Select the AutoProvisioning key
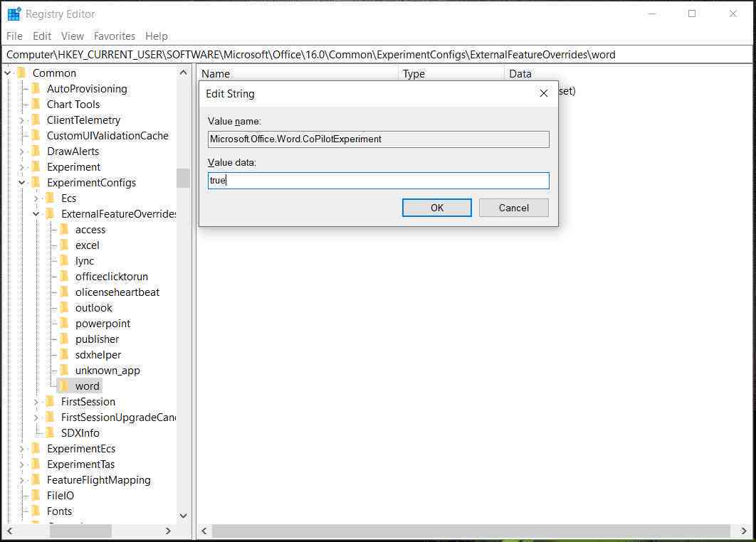The width and height of the screenshot is (756, 542). (x=87, y=89)
